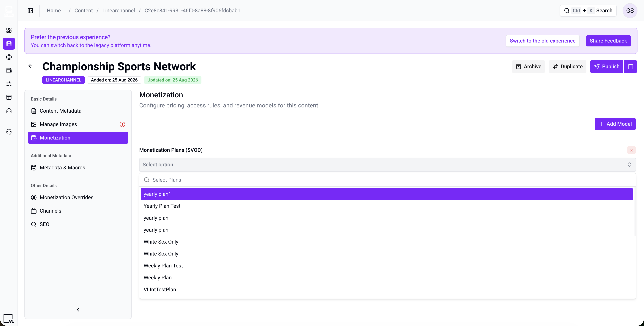Click the app logo in top-left corner
Viewport: 644px width, 326px height.
[x=9, y=10]
